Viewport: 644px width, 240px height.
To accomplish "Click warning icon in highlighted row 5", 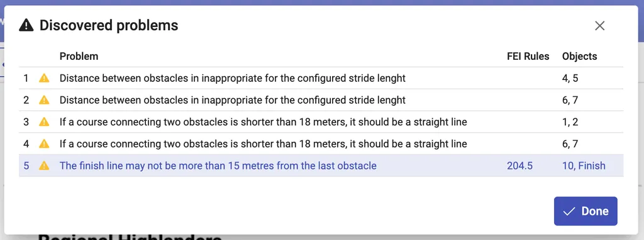I will tap(44, 166).
